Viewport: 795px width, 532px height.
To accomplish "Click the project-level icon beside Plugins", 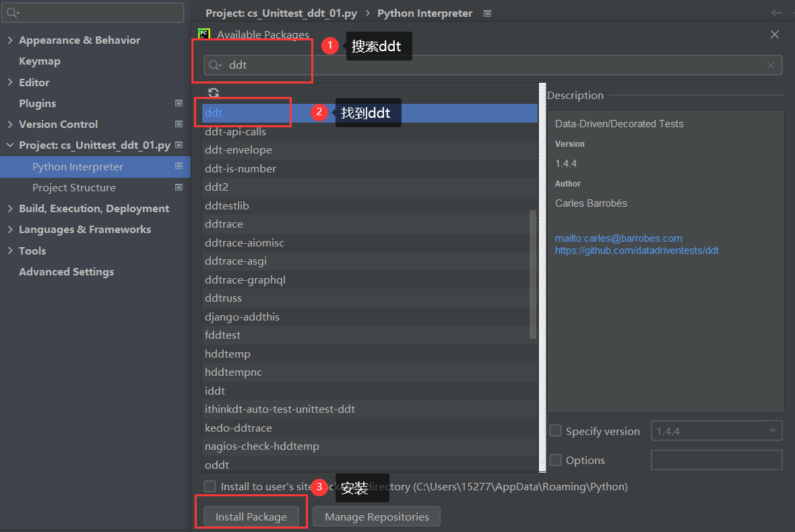I will pyautogui.click(x=179, y=104).
